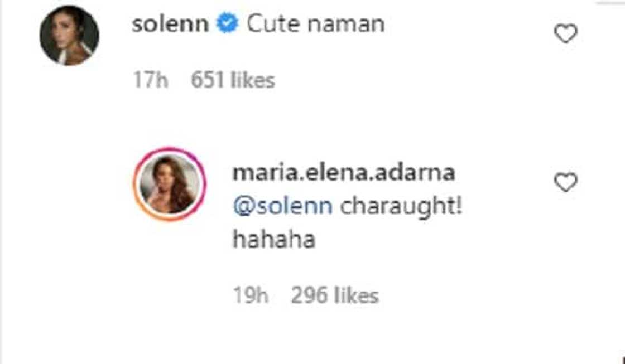Open solenn's profile via her username

pyautogui.click(x=170, y=22)
